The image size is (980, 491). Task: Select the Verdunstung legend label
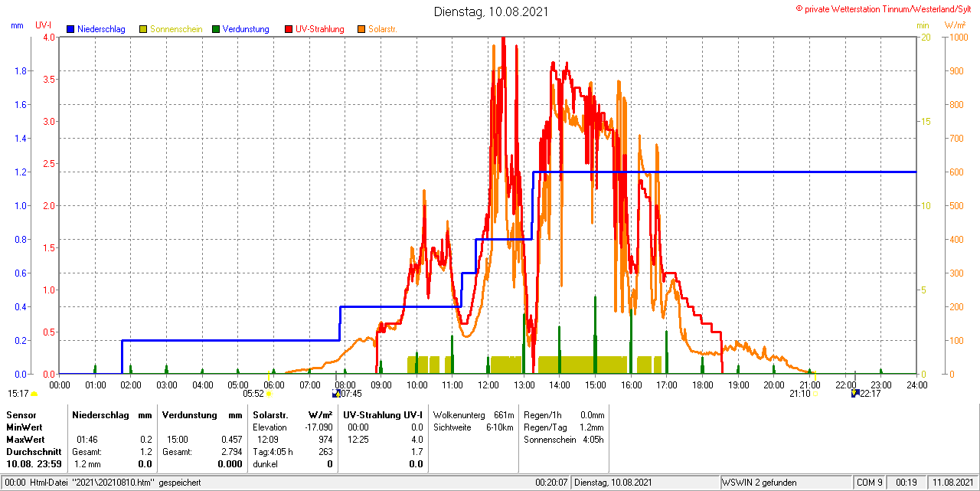tap(246, 29)
